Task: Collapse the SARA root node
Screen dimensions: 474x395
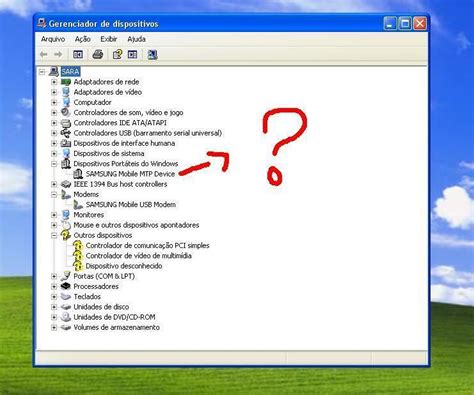Action: (42, 72)
